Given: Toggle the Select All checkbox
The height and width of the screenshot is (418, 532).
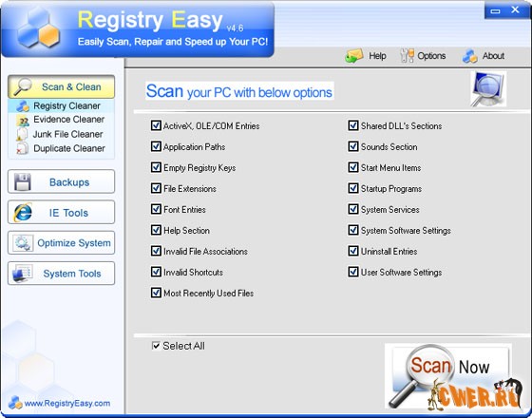Looking at the screenshot, I should click(x=156, y=346).
